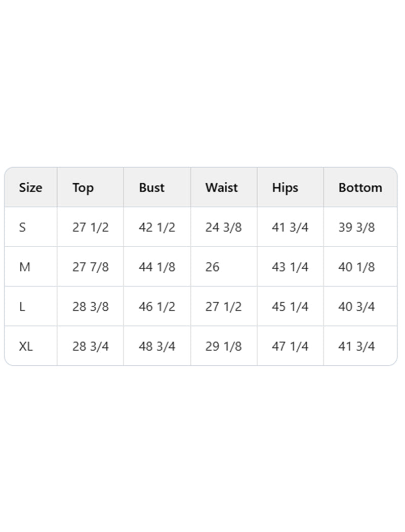Select the 39 3/8 Bottom cell
The width and height of the screenshot is (405, 532).
point(356,227)
